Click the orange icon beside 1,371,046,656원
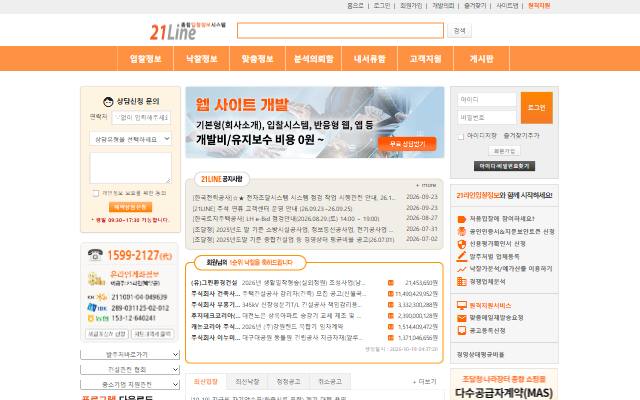 (x=391, y=338)
